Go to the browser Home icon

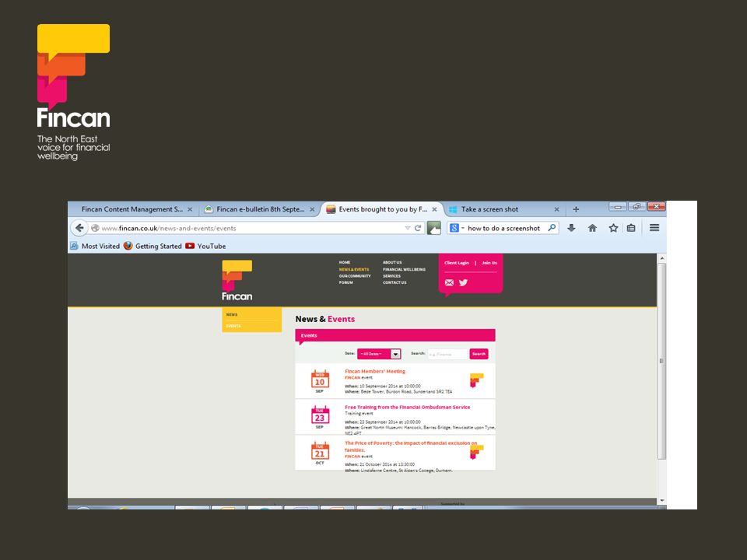(592, 228)
